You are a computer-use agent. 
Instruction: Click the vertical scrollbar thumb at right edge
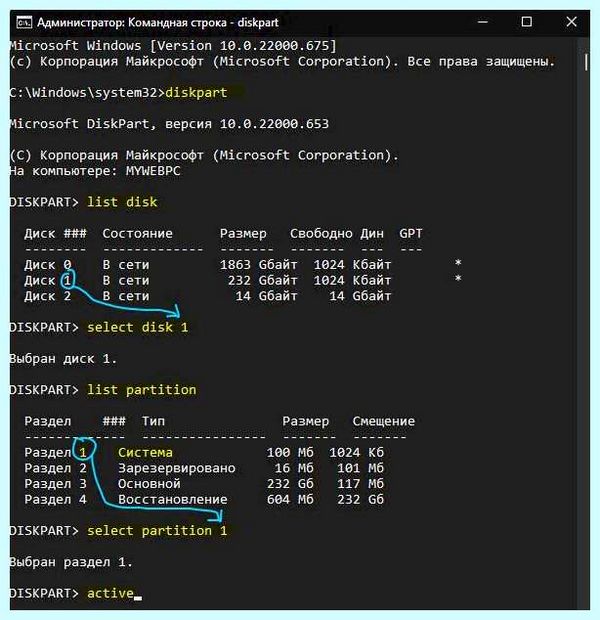click(x=586, y=62)
